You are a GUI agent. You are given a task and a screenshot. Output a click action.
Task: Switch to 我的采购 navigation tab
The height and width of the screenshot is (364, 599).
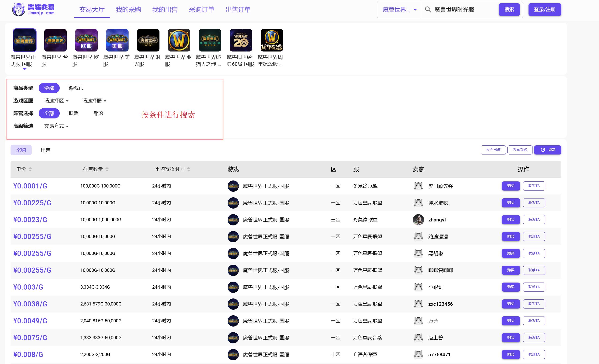(128, 10)
